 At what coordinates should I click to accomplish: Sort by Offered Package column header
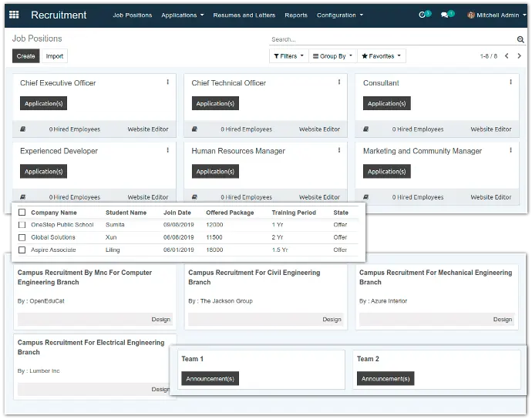tap(230, 213)
